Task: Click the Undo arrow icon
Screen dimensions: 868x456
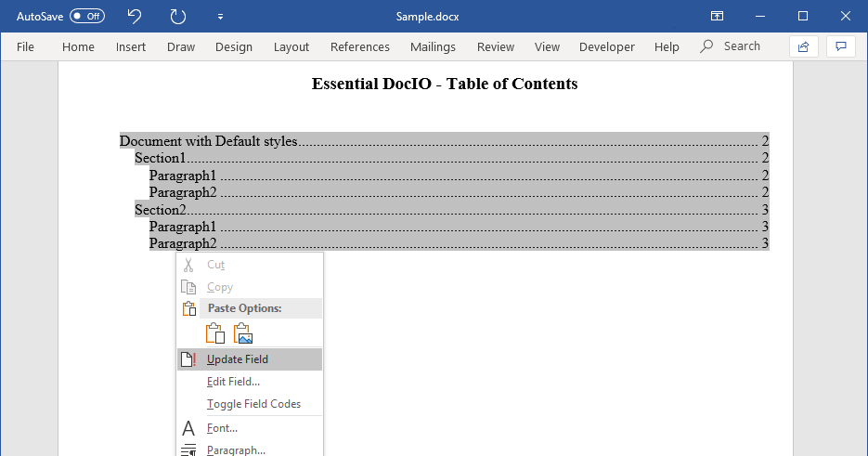Action: pyautogui.click(x=135, y=17)
